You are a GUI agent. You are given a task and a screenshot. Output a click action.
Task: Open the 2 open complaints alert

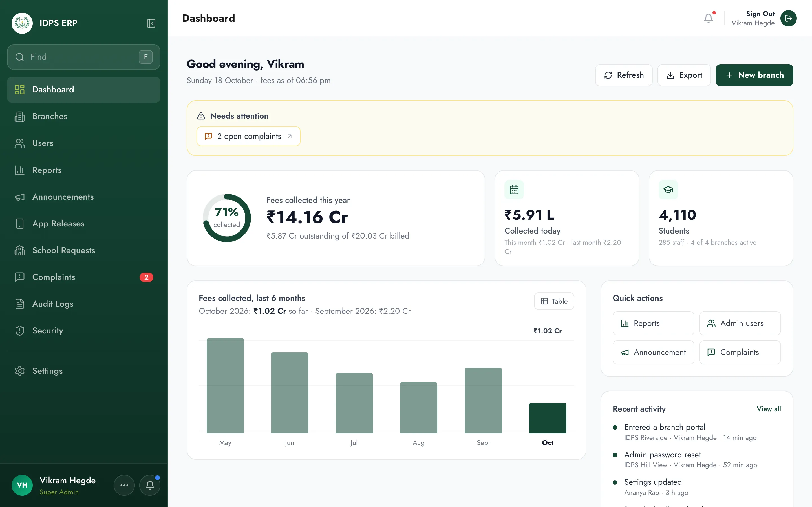[x=248, y=136]
